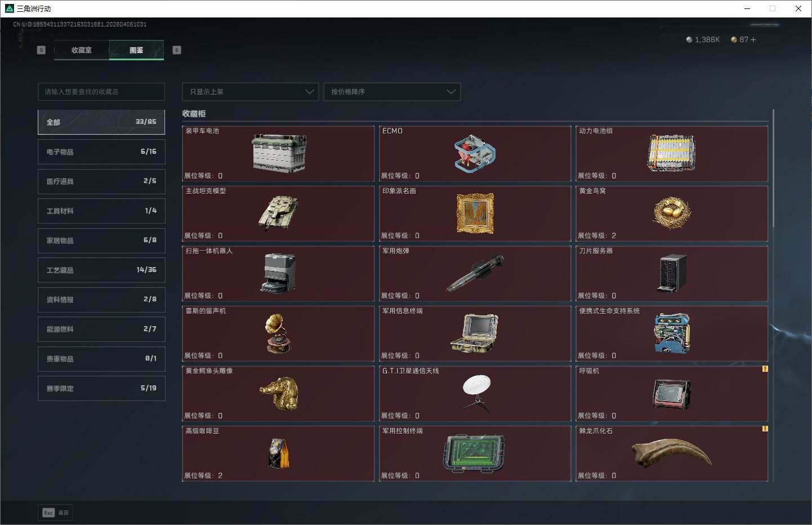Open the 棘龙爪化石 claw fossil icon
Viewport: 812px width, 525px height.
672,453
